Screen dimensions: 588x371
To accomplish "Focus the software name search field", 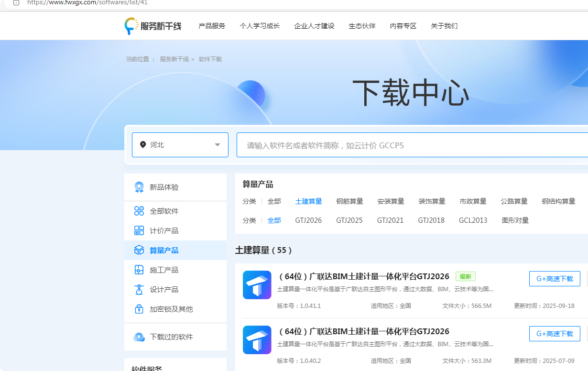I will [x=412, y=145].
